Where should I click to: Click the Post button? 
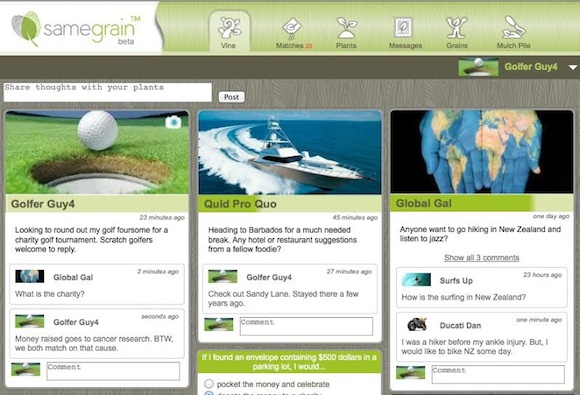(232, 97)
